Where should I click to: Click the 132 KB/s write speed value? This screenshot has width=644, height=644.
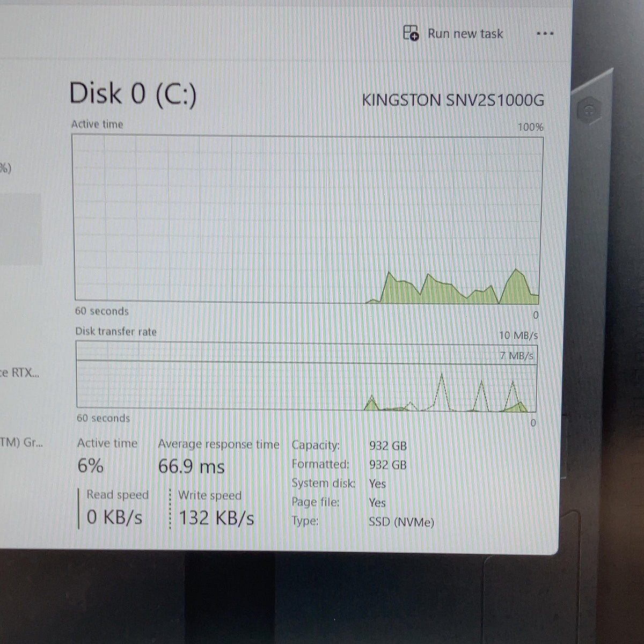point(216,518)
